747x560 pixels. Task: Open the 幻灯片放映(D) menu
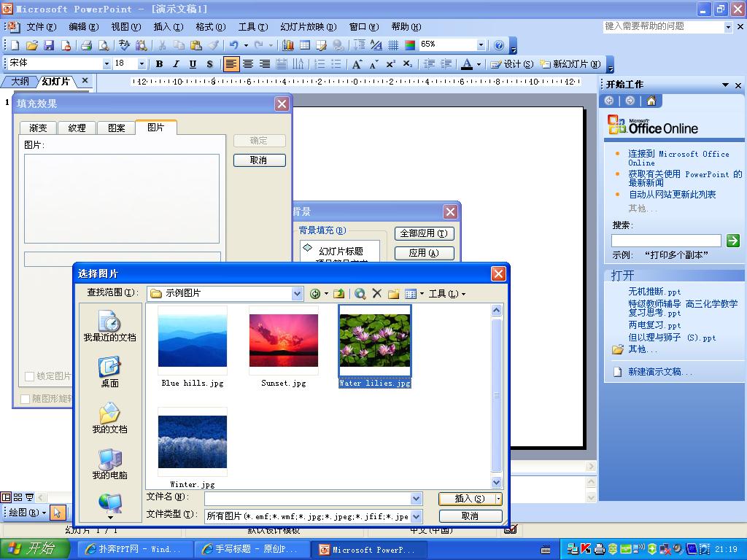point(309,27)
